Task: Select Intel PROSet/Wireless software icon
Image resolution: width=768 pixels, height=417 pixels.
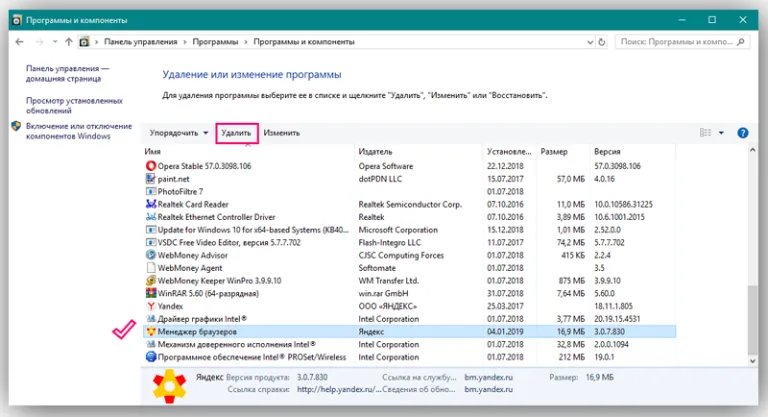Action: coord(151,357)
